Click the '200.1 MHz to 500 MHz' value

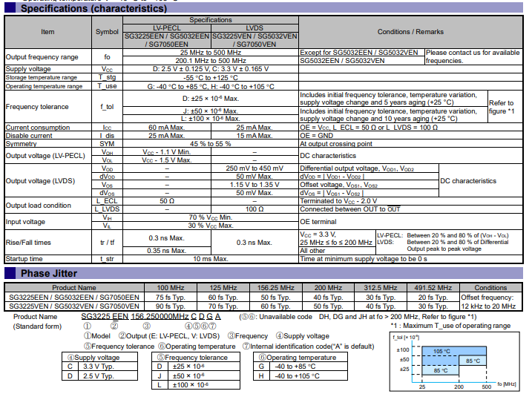(211, 61)
